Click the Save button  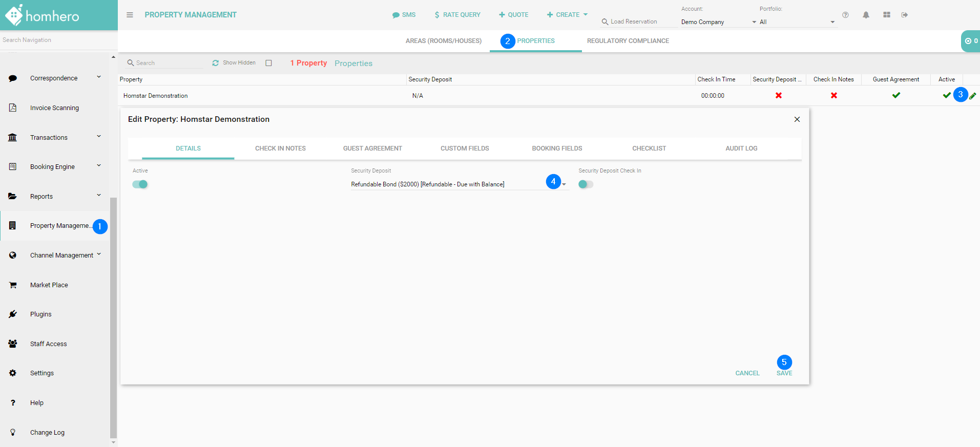784,373
